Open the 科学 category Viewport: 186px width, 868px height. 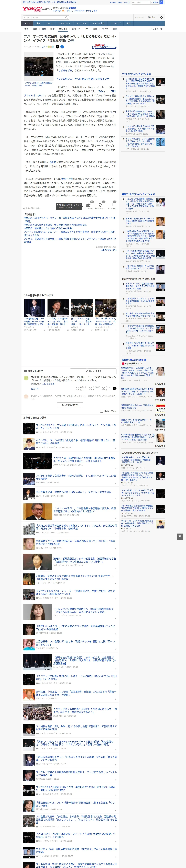[x=95, y=29]
